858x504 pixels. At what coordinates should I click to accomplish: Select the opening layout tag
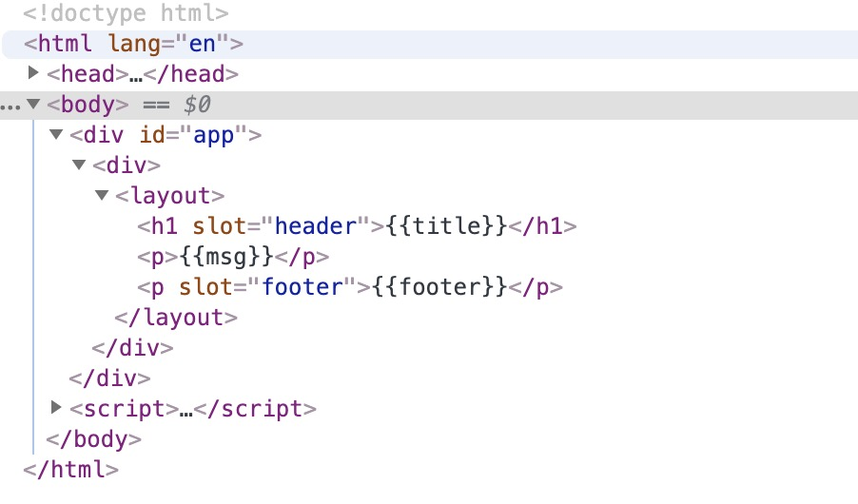[169, 195]
